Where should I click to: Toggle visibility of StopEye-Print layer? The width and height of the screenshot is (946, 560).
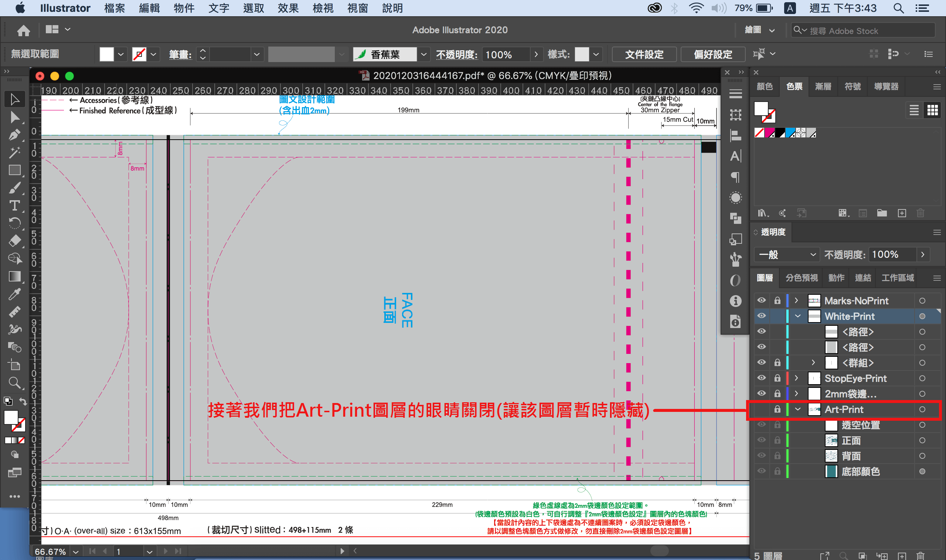[761, 378]
